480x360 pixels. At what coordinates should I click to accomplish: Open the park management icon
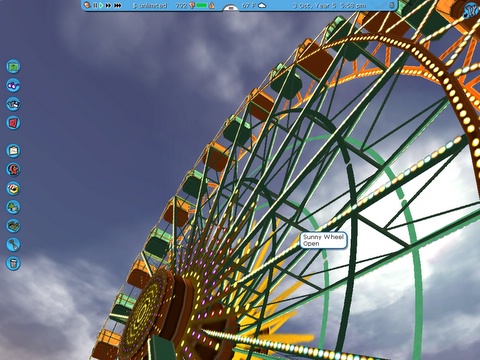pos(13,66)
